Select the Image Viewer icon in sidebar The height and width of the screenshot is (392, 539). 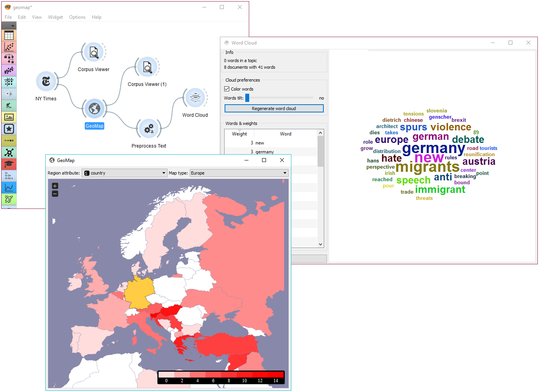tap(9, 117)
